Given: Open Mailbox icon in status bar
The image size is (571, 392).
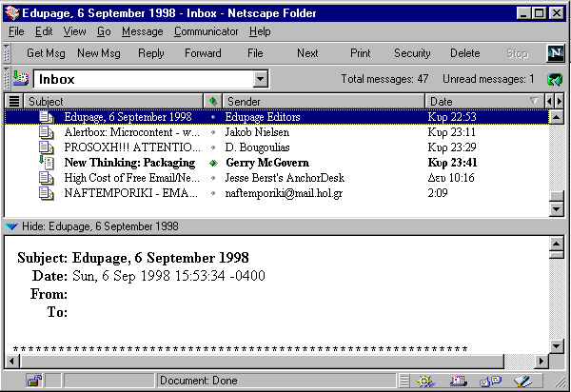Looking at the screenshot, I should coord(459,382).
